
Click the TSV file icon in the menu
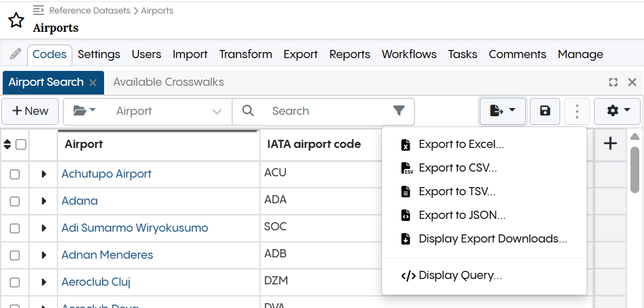[x=405, y=191]
